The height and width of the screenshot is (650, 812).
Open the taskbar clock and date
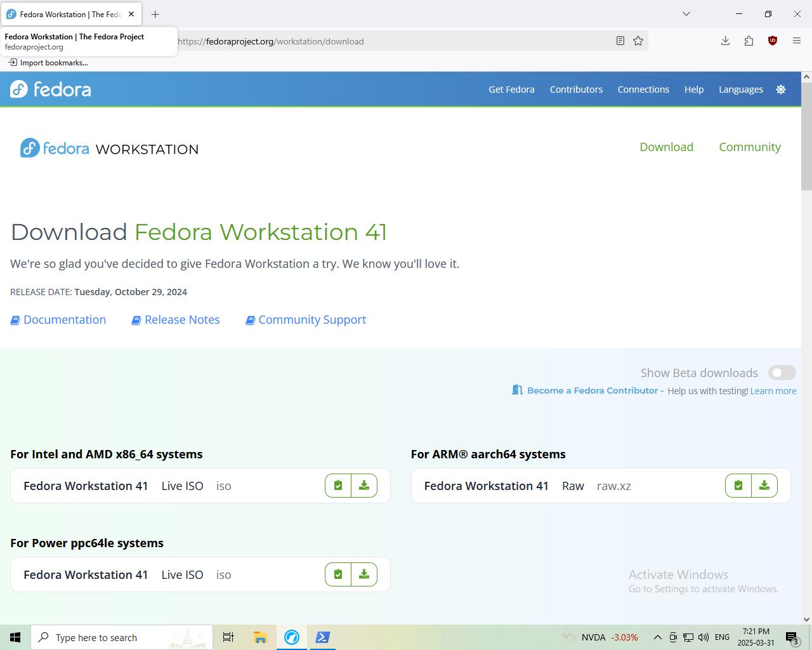[x=756, y=637]
